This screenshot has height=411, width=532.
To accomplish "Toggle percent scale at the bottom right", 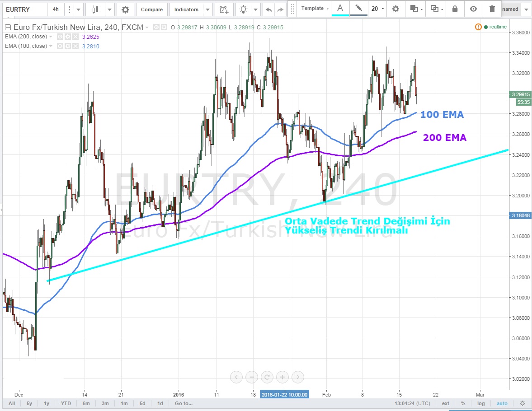I will pyautogui.click(x=463, y=403).
